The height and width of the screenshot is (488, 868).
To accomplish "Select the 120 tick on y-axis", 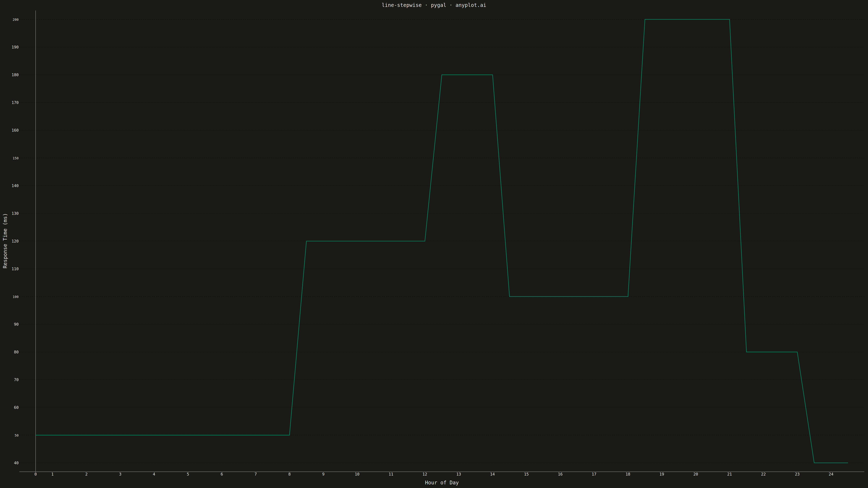I will 15,241.
